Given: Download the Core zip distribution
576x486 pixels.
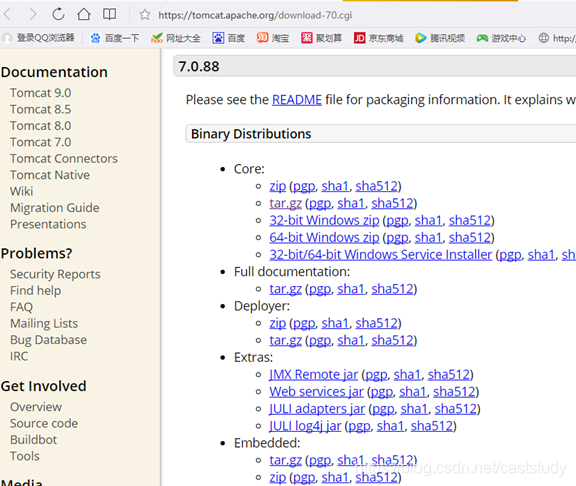Looking at the screenshot, I should 277,186.
